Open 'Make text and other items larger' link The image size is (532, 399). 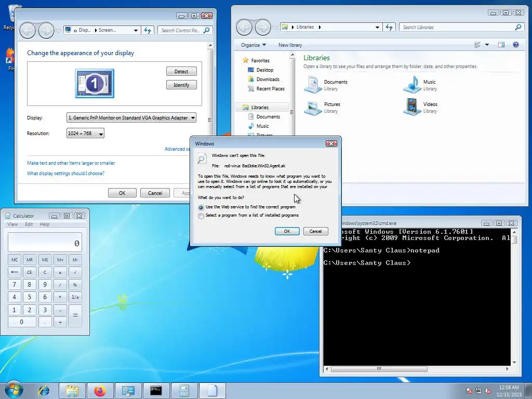point(71,163)
